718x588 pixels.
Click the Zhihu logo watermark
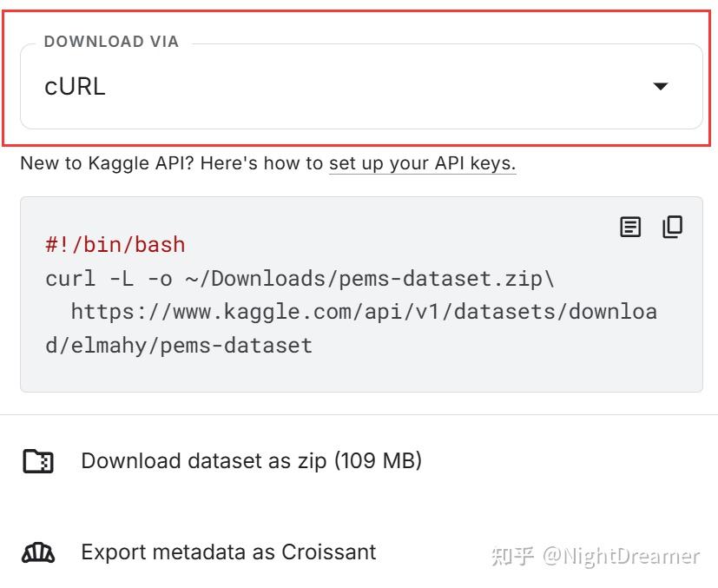512,556
